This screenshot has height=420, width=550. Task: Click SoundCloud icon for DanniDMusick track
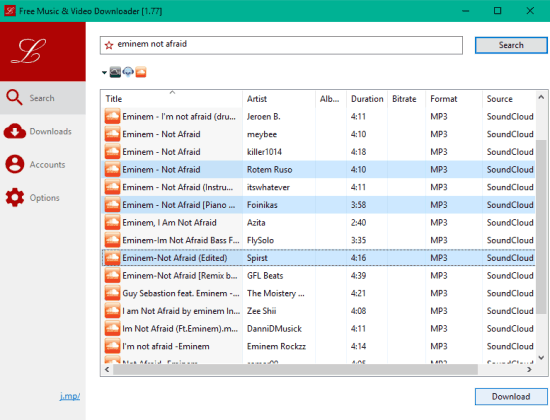point(112,329)
